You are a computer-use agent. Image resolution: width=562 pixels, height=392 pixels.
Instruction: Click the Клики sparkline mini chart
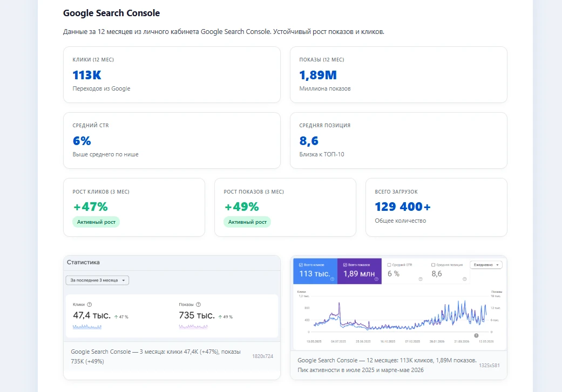pos(87,327)
